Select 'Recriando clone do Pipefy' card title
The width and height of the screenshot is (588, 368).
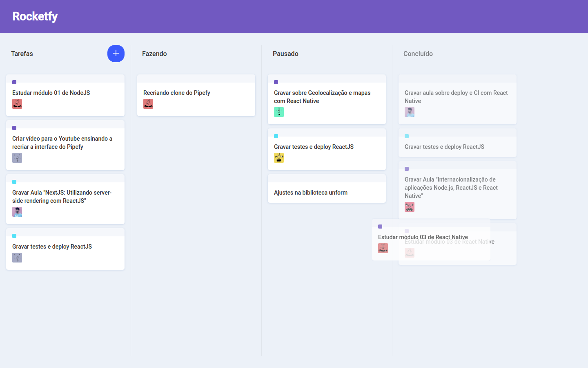tap(177, 93)
